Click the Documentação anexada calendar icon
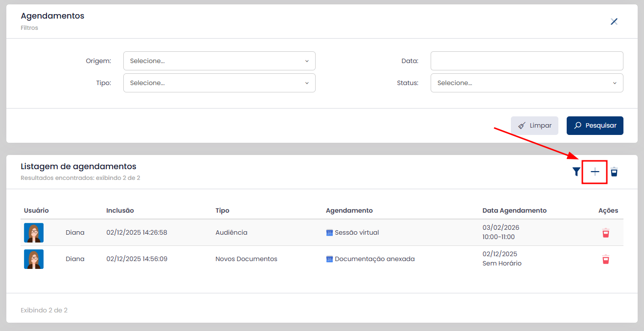The image size is (644, 331). [x=329, y=259]
